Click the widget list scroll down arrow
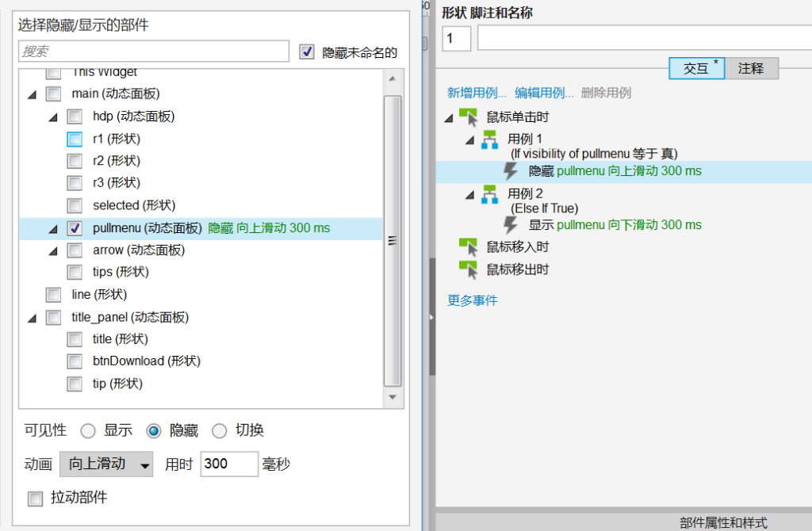 tap(393, 397)
